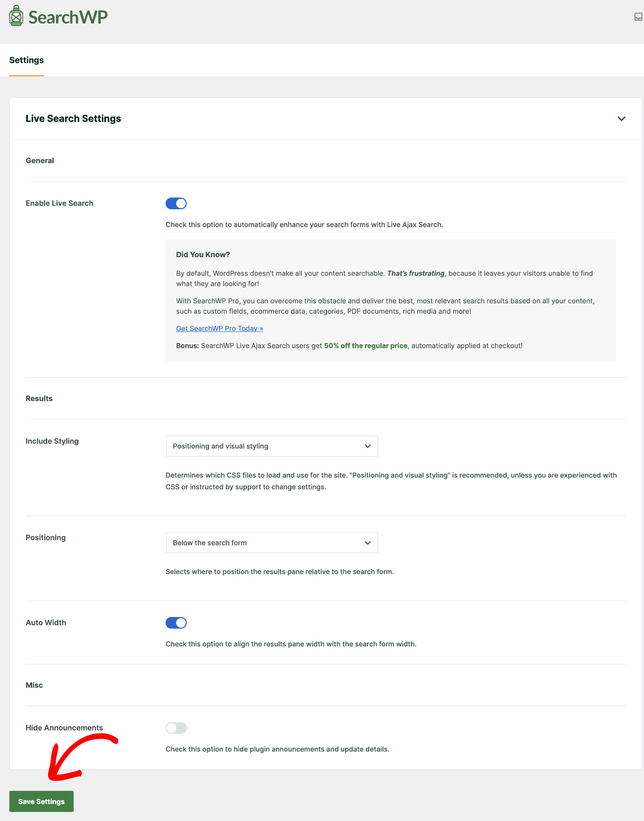Viewport: 644px width, 821px height.
Task: Open the notifications inbox icon
Action: 638,17
